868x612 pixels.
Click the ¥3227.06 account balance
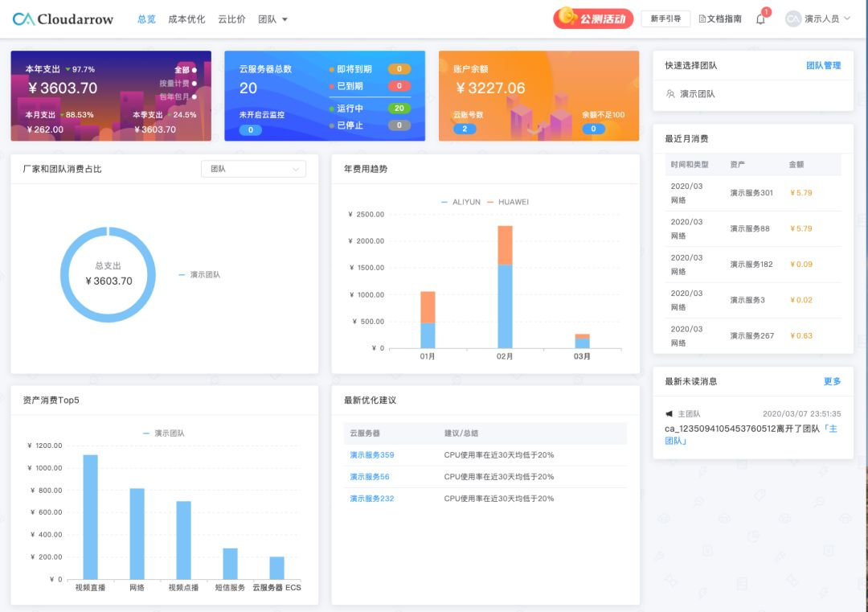[490, 88]
